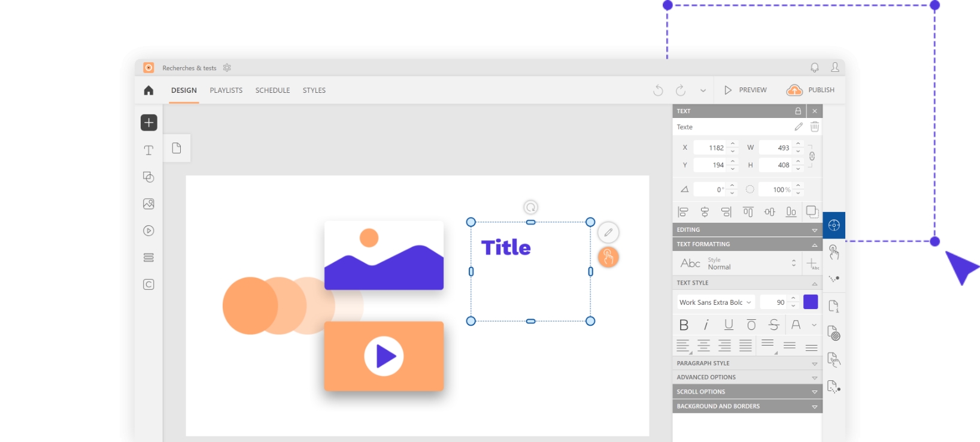This screenshot has width=980, height=442.
Task: Toggle strikethrough formatting
Action: click(773, 325)
